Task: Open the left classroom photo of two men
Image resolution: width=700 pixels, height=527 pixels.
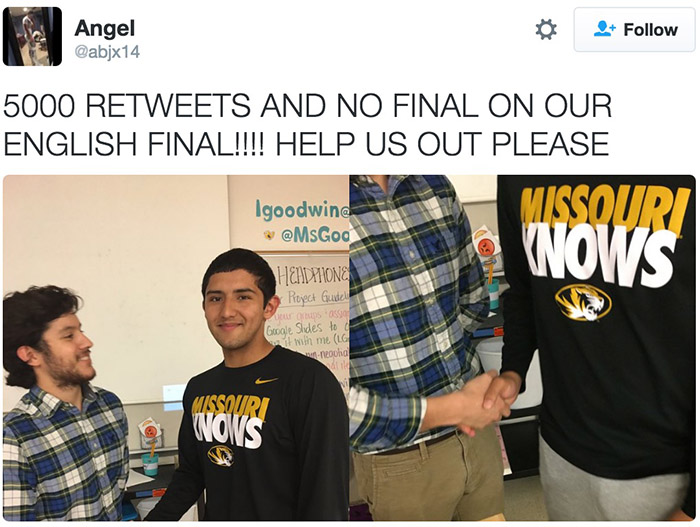Action: click(176, 348)
